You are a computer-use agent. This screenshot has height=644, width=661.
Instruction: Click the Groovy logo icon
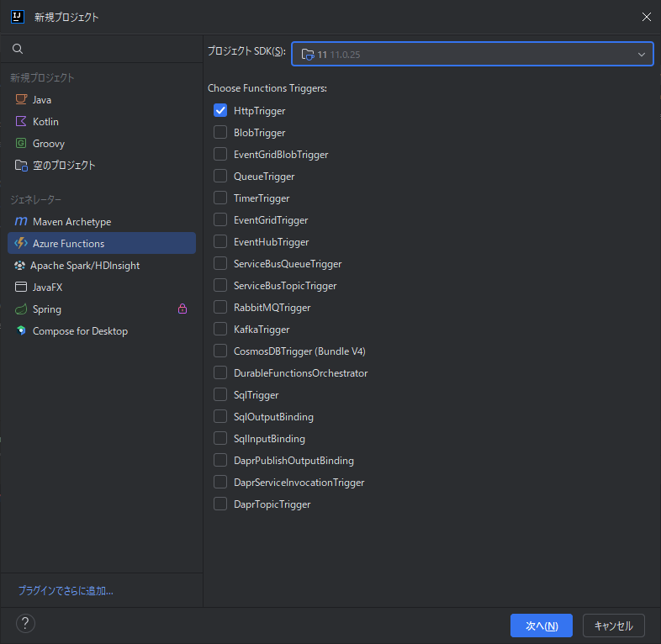(x=21, y=143)
